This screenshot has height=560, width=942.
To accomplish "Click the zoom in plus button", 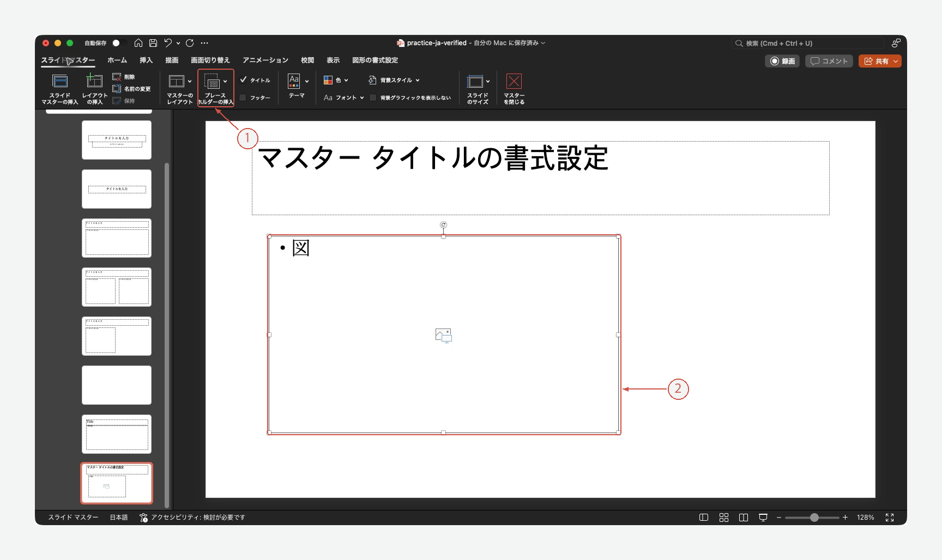I will pyautogui.click(x=845, y=518).
